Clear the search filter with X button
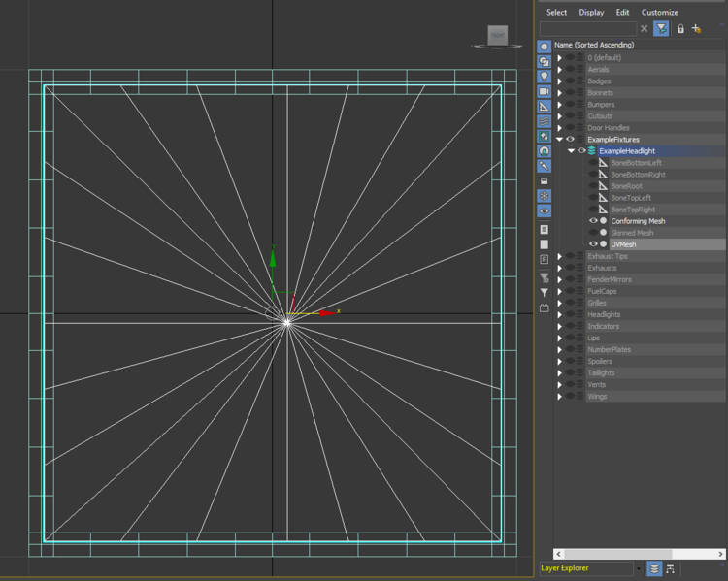The image size is (728, 581). click(x=644, y=29)
